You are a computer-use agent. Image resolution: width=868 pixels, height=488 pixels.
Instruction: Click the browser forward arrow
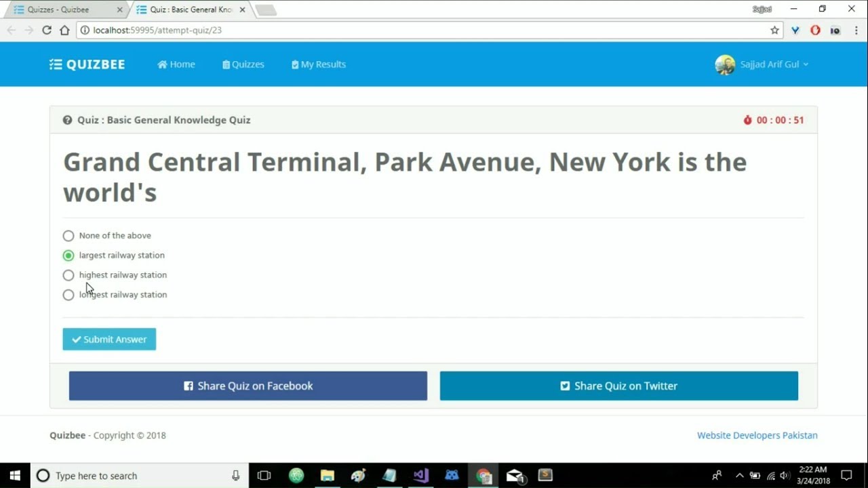tap(28, 30)
